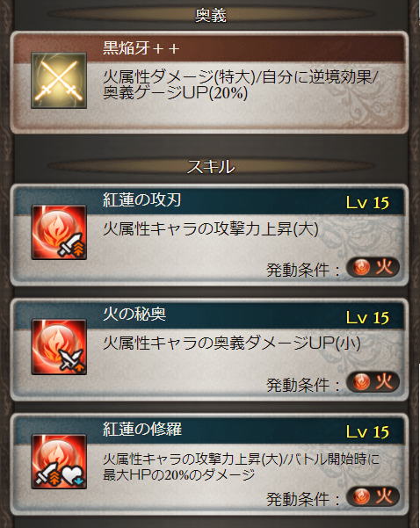420x528 pixels.
Task: Click the 紅蓮の修羅 skill name
Action: [x=142, y=430]
